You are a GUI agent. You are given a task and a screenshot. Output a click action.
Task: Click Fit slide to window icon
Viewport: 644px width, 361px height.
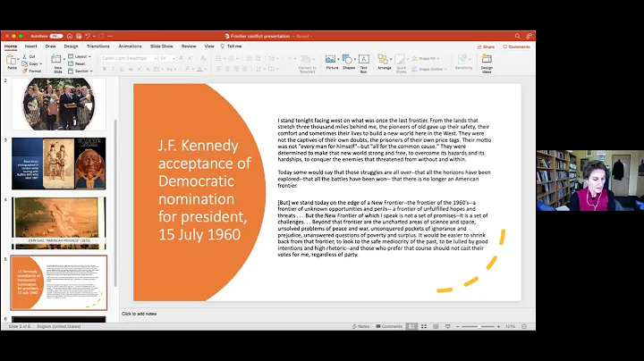[x=524, y=326]
